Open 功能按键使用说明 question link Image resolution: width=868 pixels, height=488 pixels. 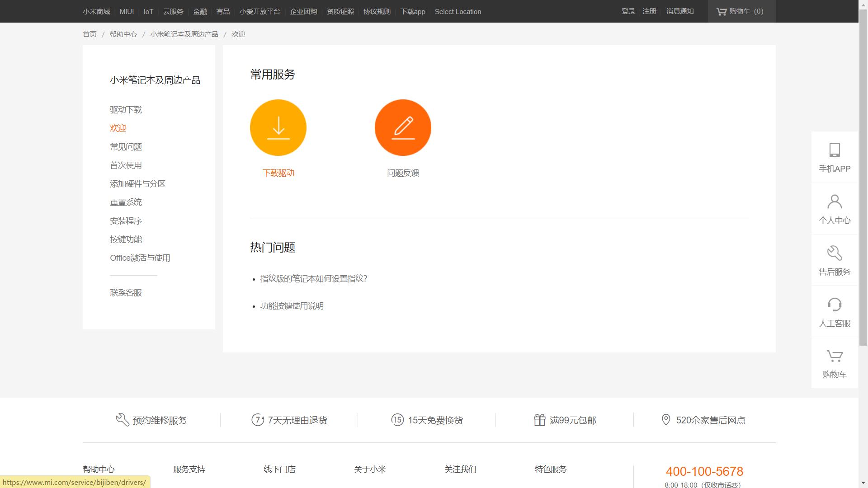[x=292, y=306]
